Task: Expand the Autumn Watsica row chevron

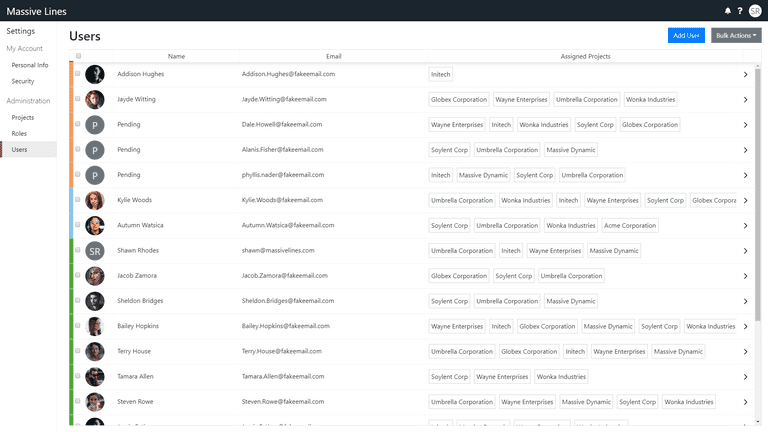Action: click(x=745, y=226)
